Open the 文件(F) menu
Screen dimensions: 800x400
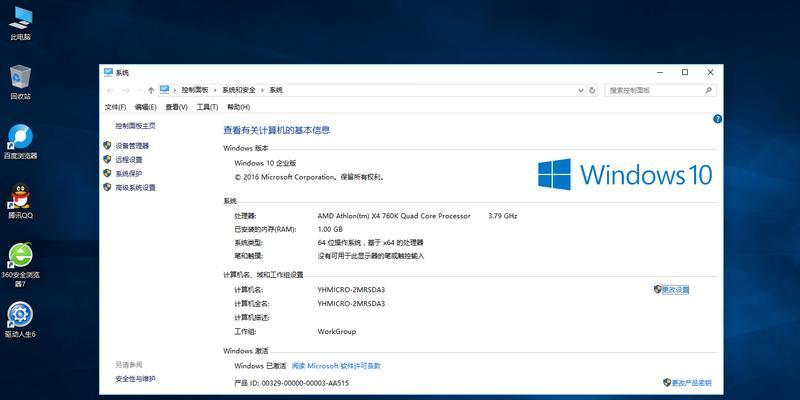(x=115, y=107)
